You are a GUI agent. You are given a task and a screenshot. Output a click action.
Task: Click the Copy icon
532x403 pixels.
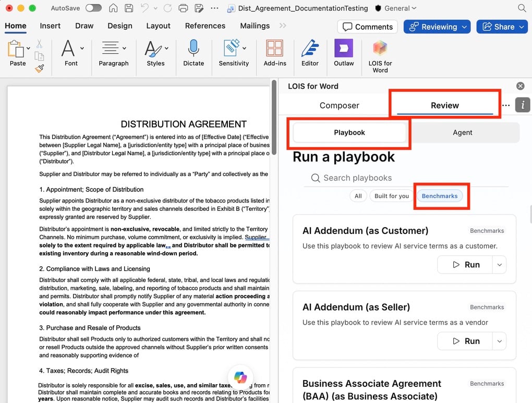point(39,56)
